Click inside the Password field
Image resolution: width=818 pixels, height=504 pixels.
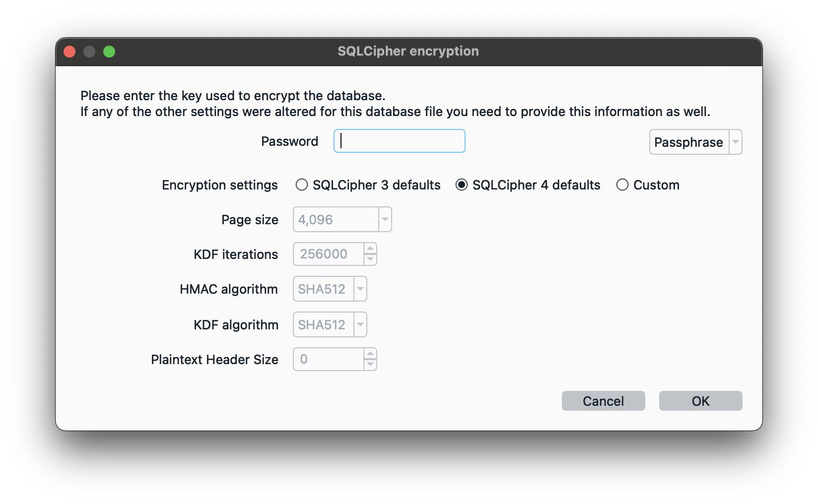coord(400,141)
